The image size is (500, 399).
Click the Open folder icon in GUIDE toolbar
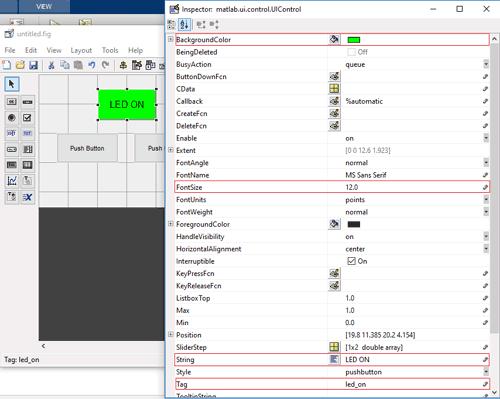(20, 65)
